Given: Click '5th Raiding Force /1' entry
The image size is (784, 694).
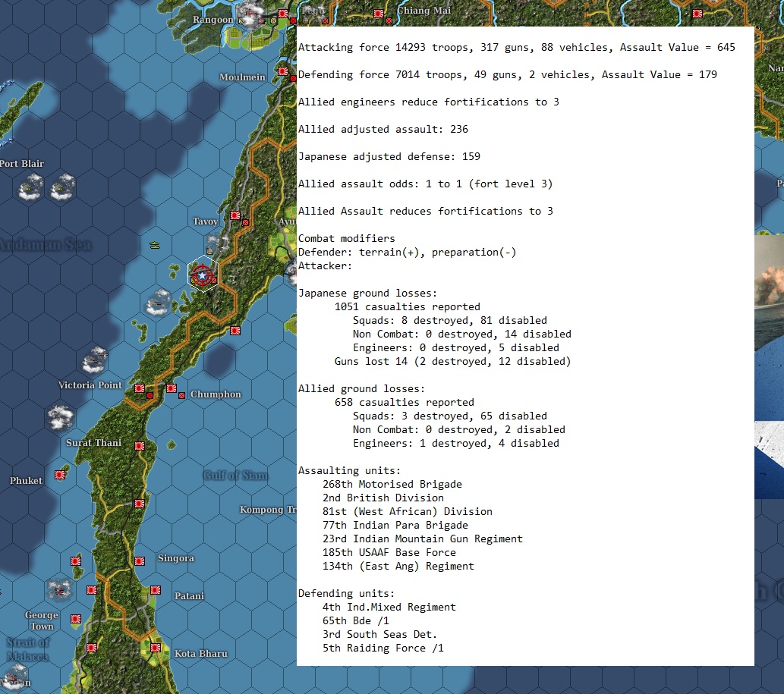Looking at the screenshot, I should pos(383,648).
